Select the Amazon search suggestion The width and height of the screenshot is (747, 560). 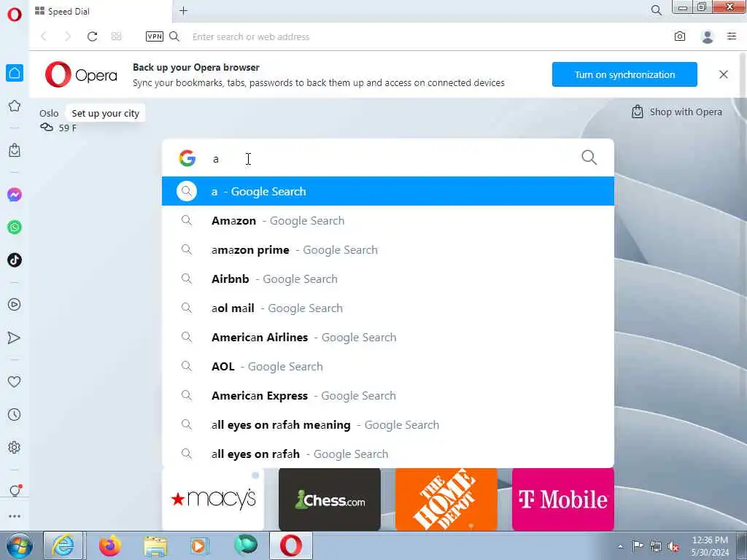pyautogui.click(x=388, y=220)
